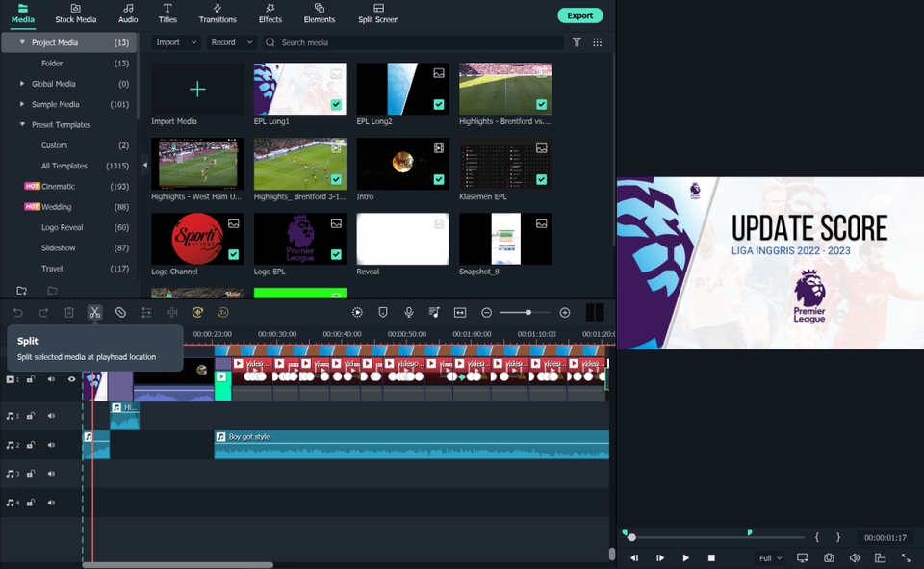924x569 pixels.
Task: Click the mark out curly brace
Action: 838,537
